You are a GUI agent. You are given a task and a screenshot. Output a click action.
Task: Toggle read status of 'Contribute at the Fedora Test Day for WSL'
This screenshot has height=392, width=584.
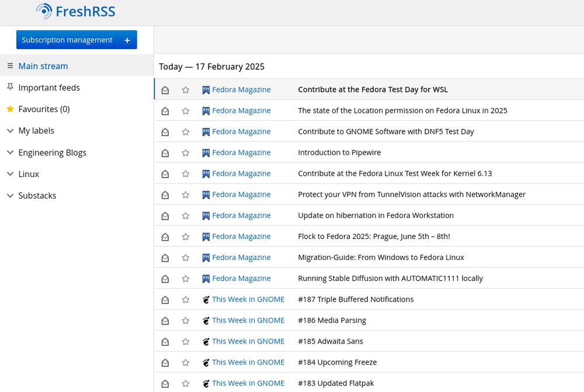coord(165,90)
